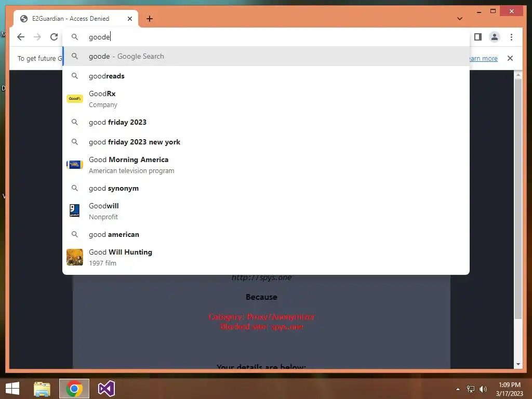The width and height of the screenshot is (532, 399).
Task: Activate the E2Guardian - Access Denied tab
Action: pos(76,19)
